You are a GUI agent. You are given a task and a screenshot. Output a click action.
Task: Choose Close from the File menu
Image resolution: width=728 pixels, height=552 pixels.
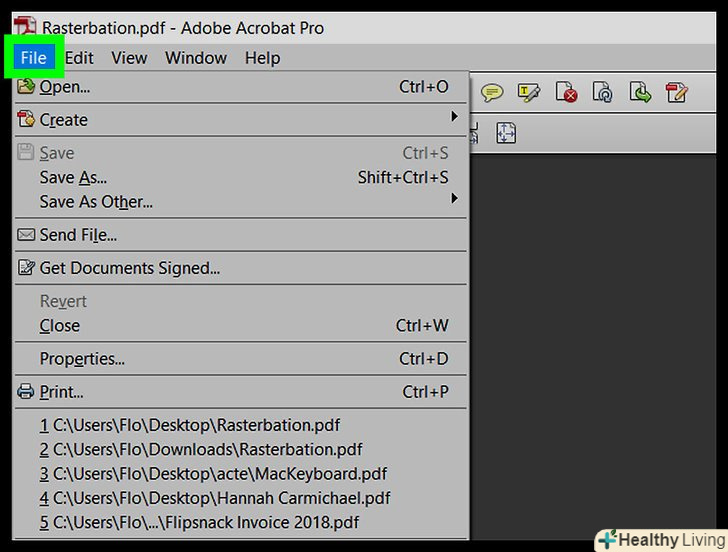point(240,325)
